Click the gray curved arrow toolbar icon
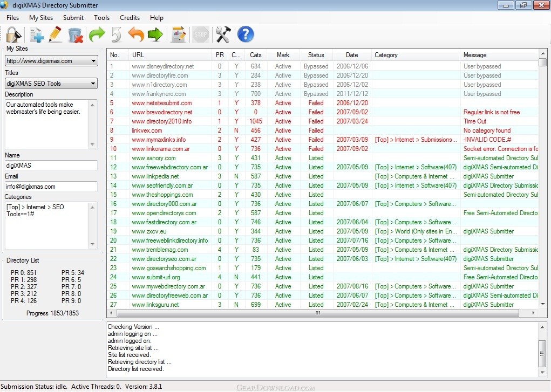Image resolution: width=551 pixels, height=392 pixels. [x=117, y=35]
